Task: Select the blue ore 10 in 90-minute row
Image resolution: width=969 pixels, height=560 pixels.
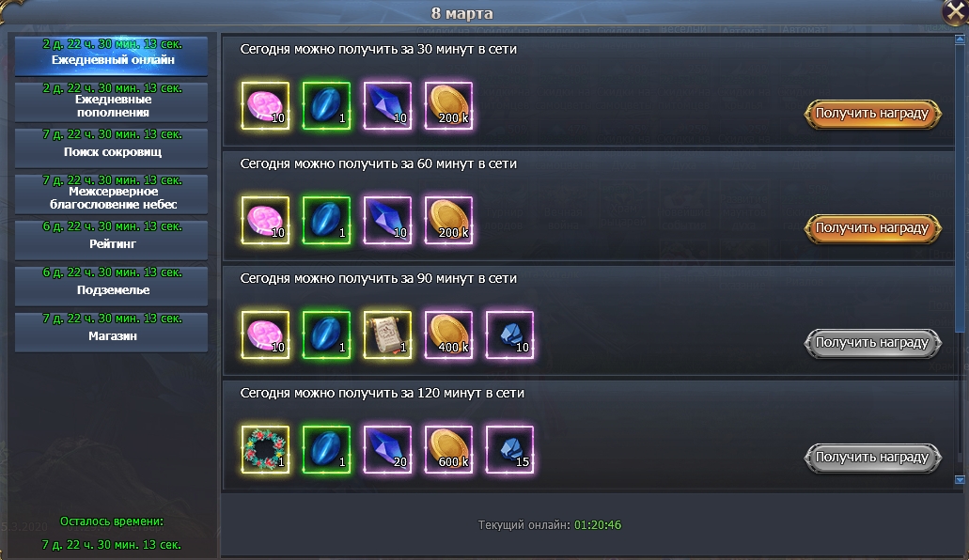Action: coord(509,335)
